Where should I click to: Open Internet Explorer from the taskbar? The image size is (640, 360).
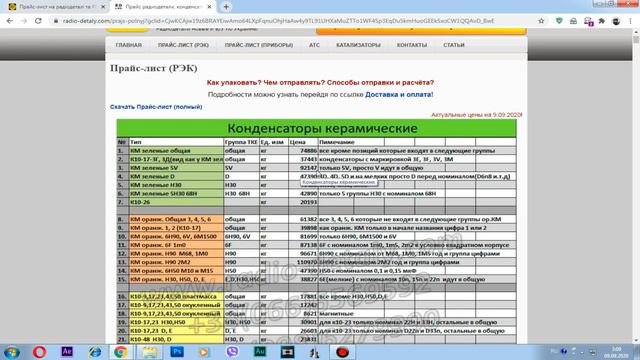click(95, 352)
